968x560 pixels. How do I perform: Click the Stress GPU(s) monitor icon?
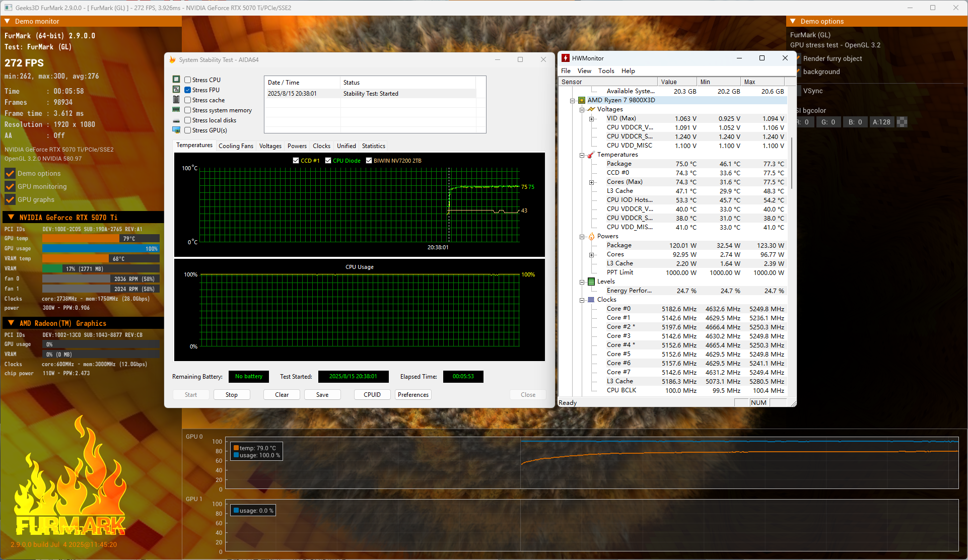coord(176,130)
